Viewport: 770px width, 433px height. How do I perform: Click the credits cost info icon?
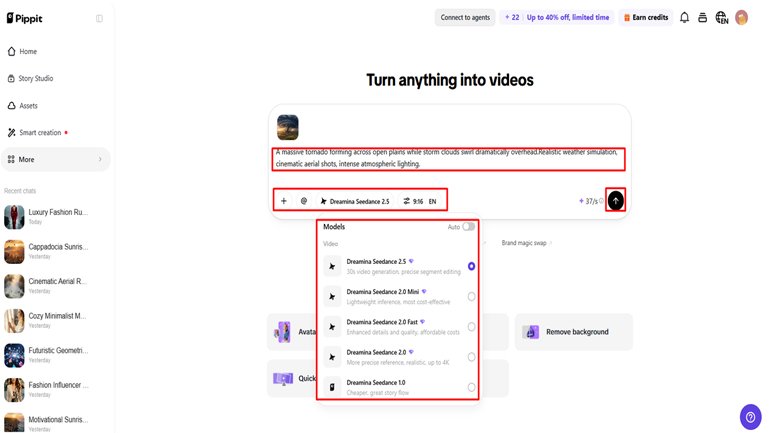point(601,201)
